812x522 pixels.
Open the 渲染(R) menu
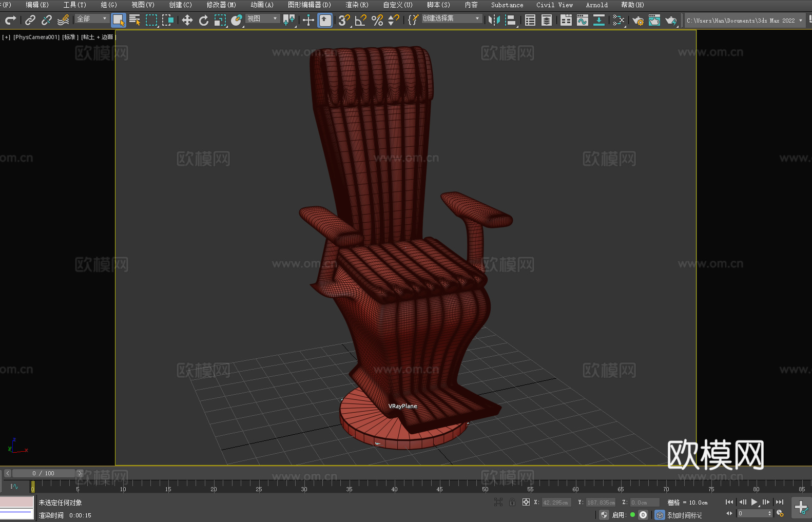coord(357,5)
